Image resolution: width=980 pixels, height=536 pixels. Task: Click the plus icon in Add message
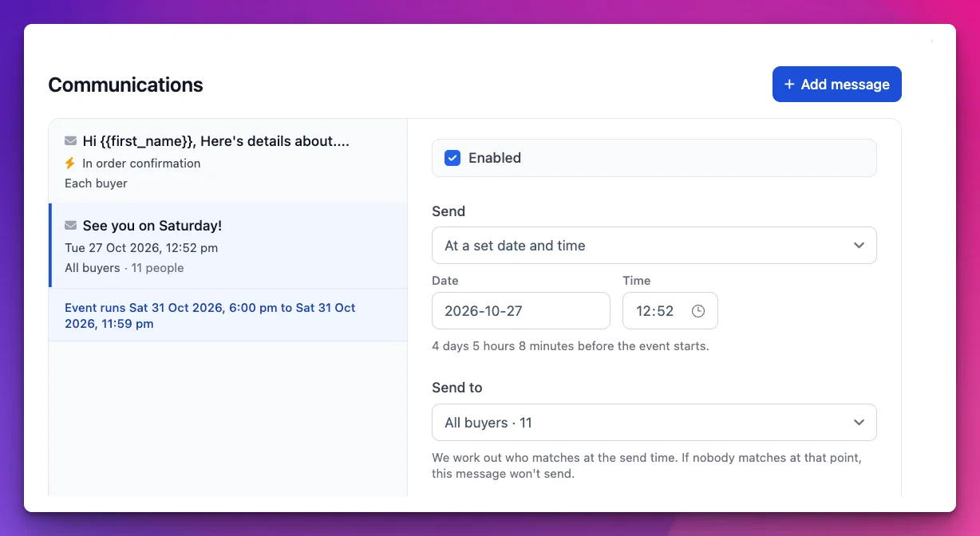pyautogui.click(x=789, y=85)
